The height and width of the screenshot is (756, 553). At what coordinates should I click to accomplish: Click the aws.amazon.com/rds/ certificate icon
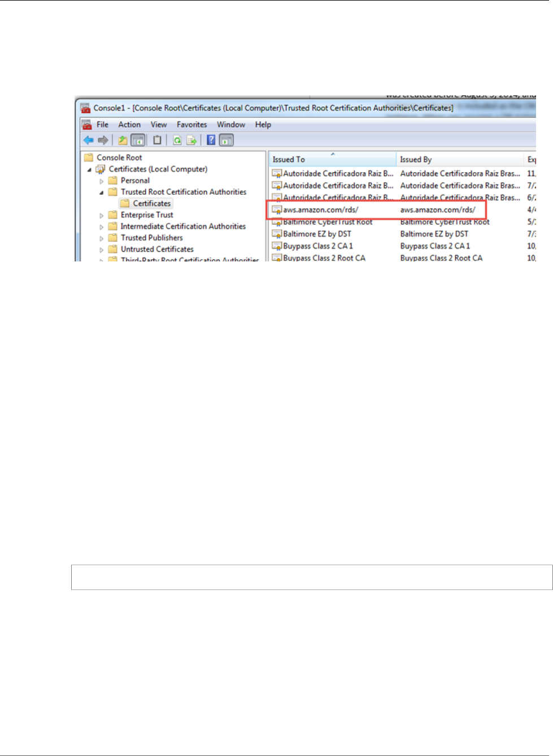(277, 210)
